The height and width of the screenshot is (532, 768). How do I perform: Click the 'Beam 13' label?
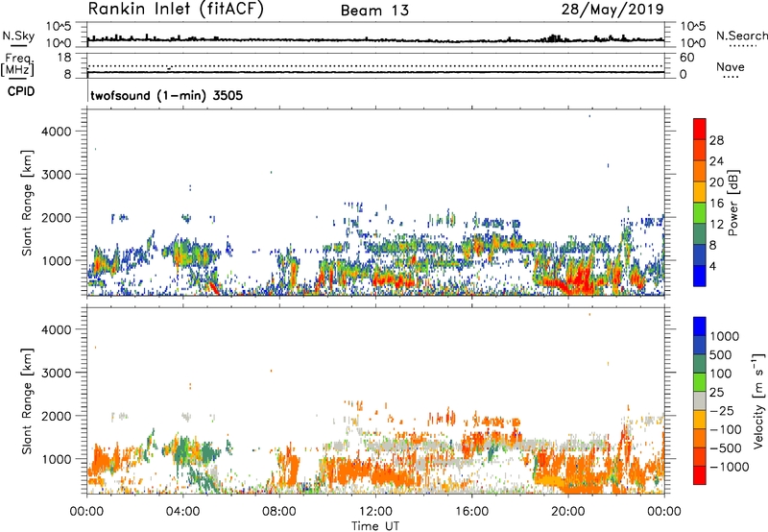click(374, 11)
